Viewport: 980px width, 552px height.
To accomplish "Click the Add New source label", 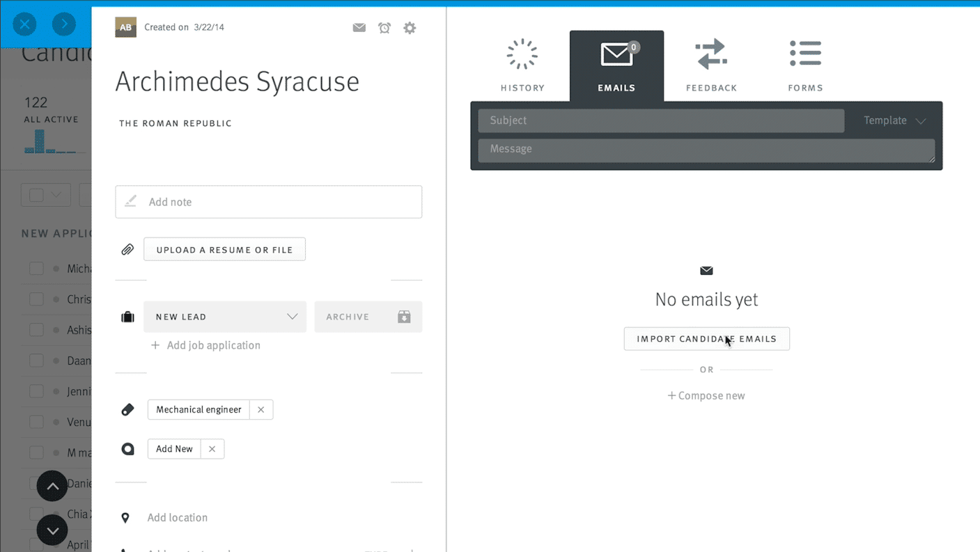I will pos(174,449).
